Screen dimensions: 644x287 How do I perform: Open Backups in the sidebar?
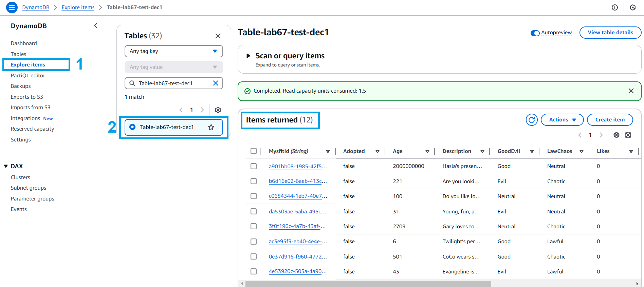(x=21, y=86)
